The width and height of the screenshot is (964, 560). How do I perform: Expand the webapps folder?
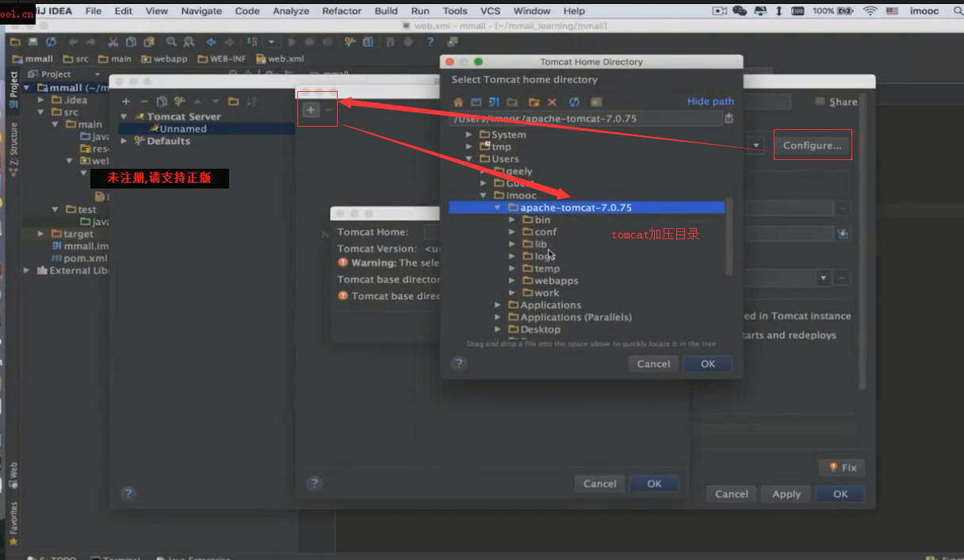click(x=512, y=280)
